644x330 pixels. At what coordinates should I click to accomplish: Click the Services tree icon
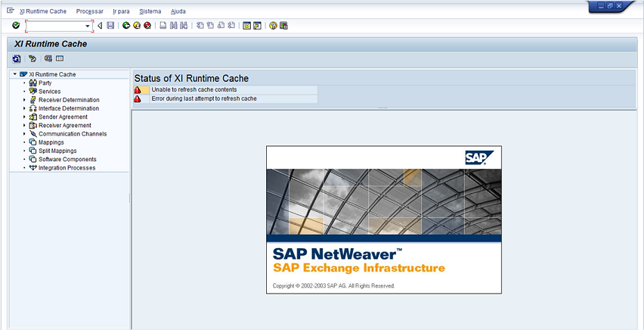coord(33,92)
